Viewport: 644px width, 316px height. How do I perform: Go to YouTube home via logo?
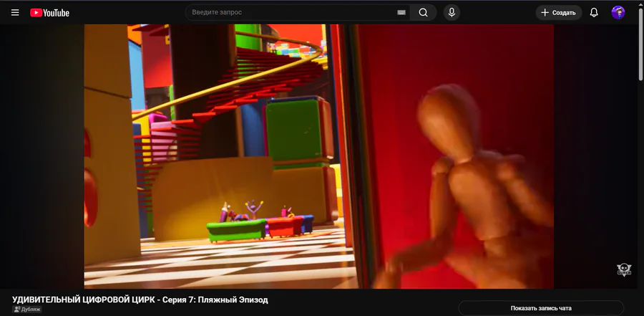tap(49, 13)
